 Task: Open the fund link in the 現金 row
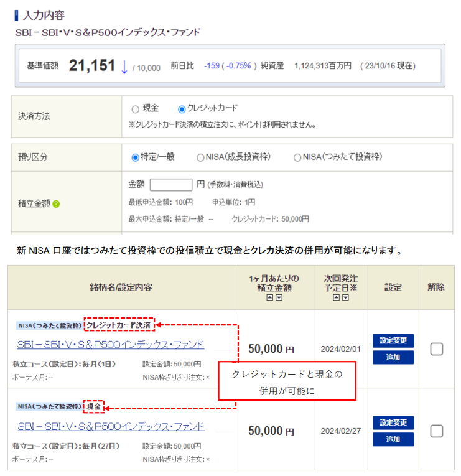(x=111, y=426)
